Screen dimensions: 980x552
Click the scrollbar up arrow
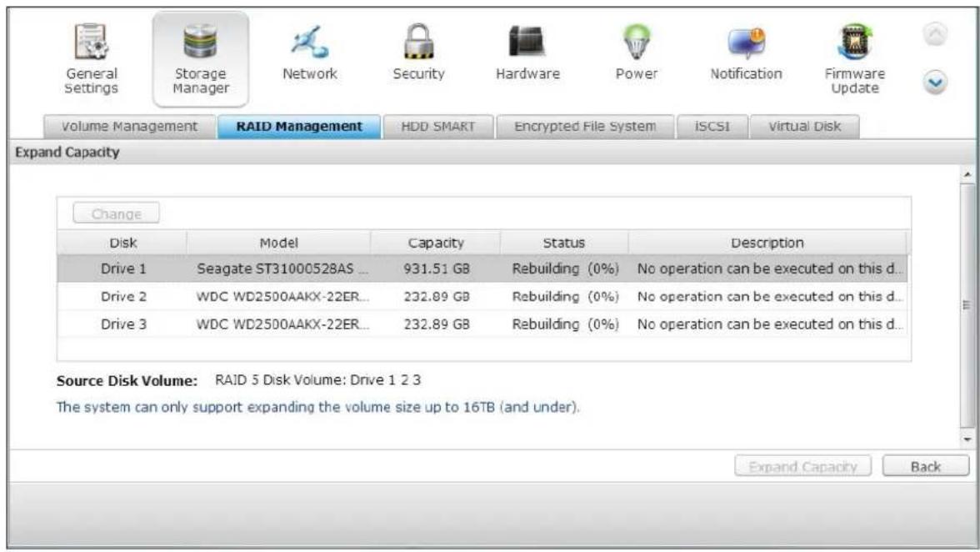(x=967, y=174)
